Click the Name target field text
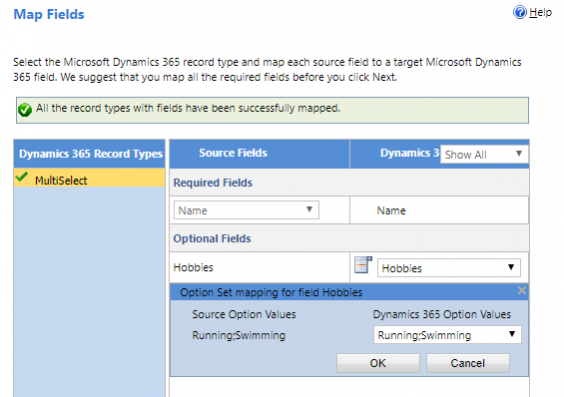The width and height of the screenshot is (564, 397). (x=391, y=210)
